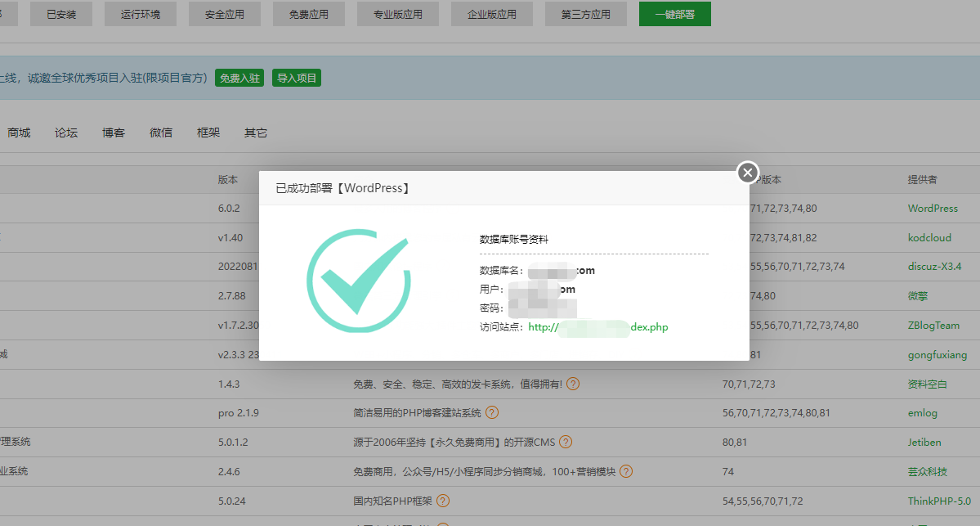Click the 提供者 column header

point(923,179)
